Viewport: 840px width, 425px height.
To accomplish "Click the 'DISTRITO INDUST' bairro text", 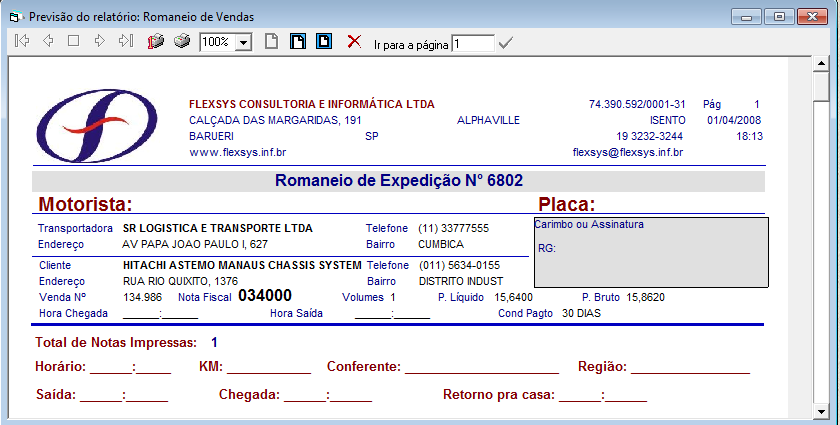I will [461, 281].
